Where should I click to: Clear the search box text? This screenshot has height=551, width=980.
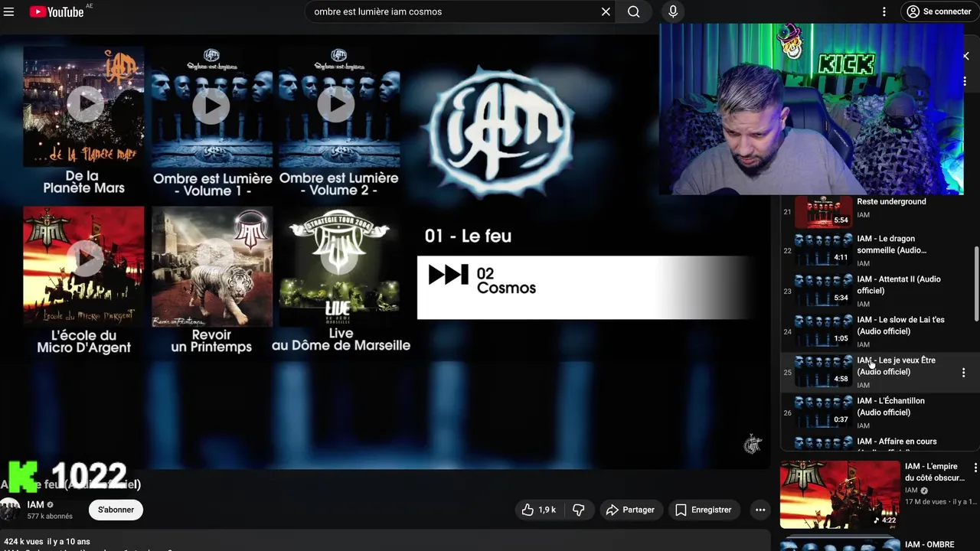606,11
